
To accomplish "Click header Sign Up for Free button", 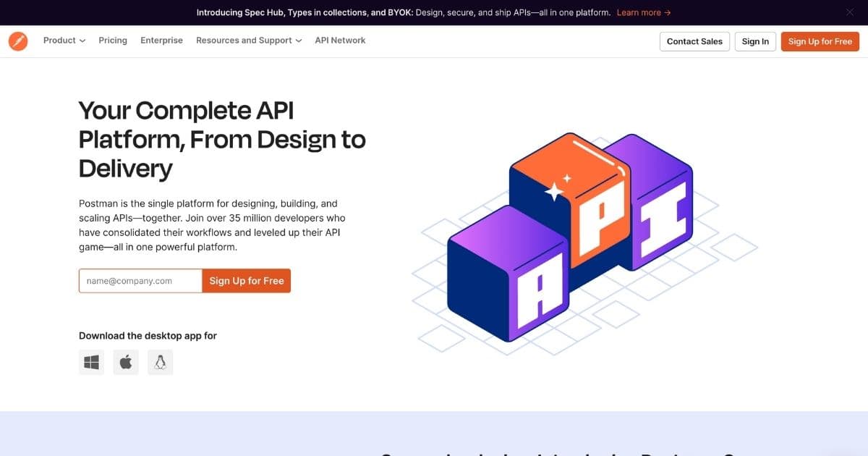I will (820, 41).
